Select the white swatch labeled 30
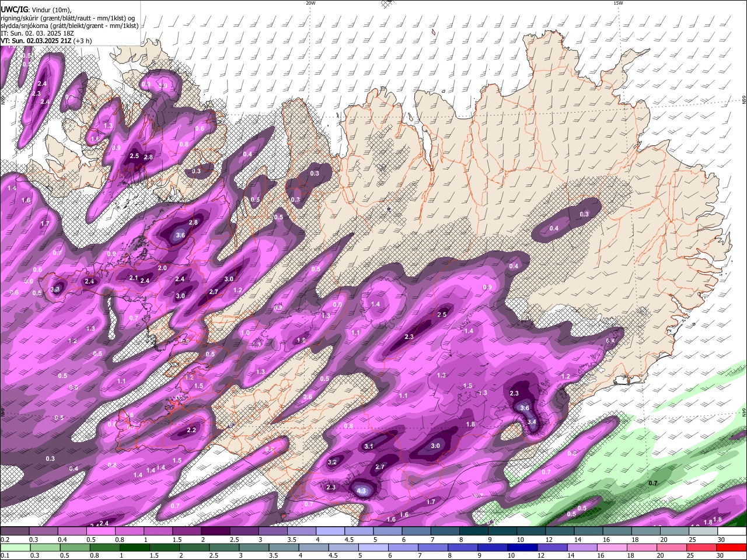The width and height of the screenshot is (747, 560). tap(732, 531)
